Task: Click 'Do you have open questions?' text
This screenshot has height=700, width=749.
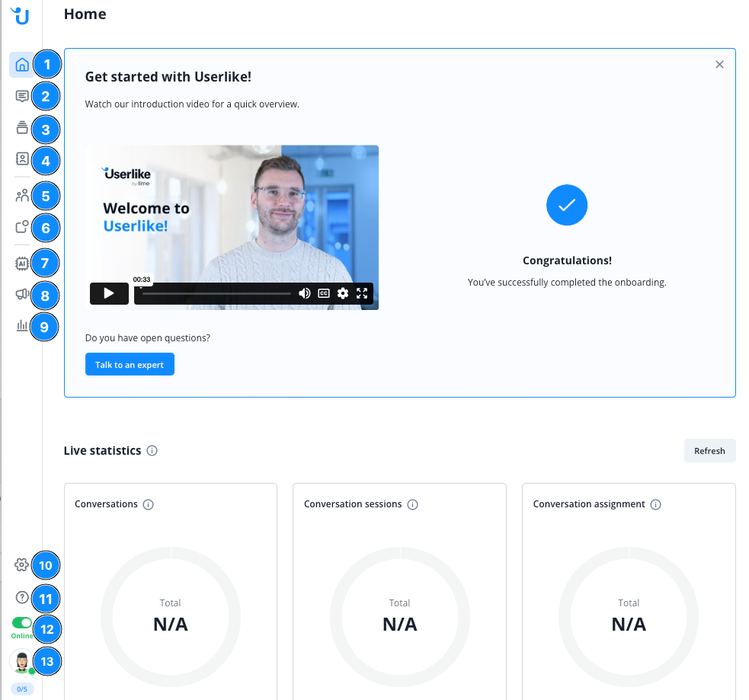Action: (x=148, y=338)
